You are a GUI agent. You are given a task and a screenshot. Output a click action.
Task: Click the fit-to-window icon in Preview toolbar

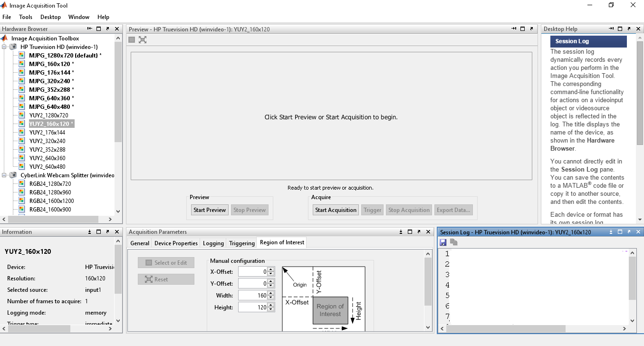(x=143, y=40)
